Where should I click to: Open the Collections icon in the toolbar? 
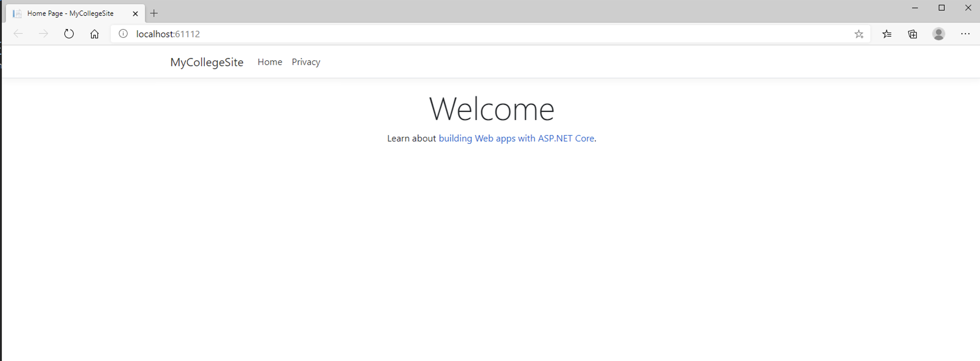(x=912, y=34)
